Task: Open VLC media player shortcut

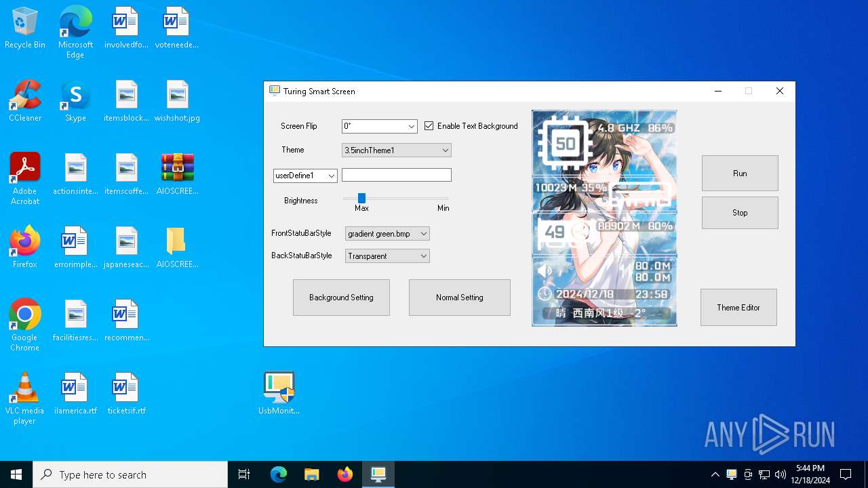Action: point(25,399)
